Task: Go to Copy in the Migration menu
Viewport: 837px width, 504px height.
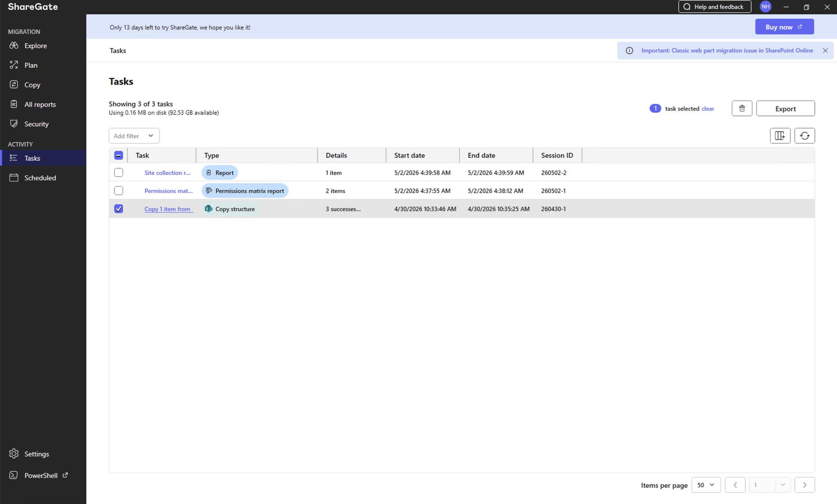Action: pyautogui.click(x=43, y=85)
